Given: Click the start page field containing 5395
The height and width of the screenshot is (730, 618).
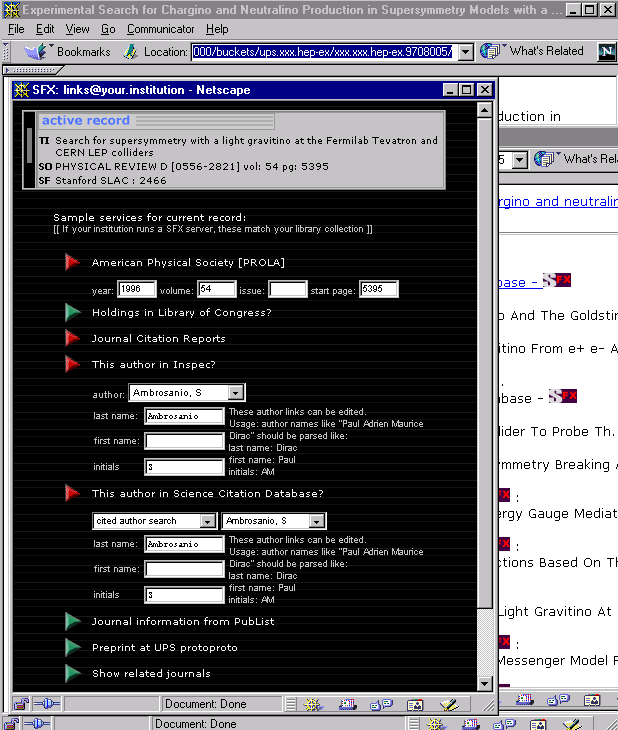Looking at the screenshot, I should (379, 289).
